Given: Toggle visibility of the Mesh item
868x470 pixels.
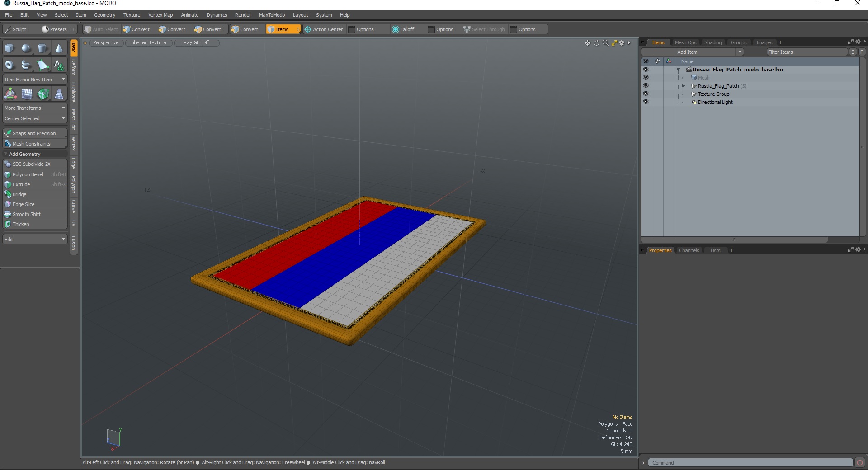Looking at the screenshot, I should (646, 78).
